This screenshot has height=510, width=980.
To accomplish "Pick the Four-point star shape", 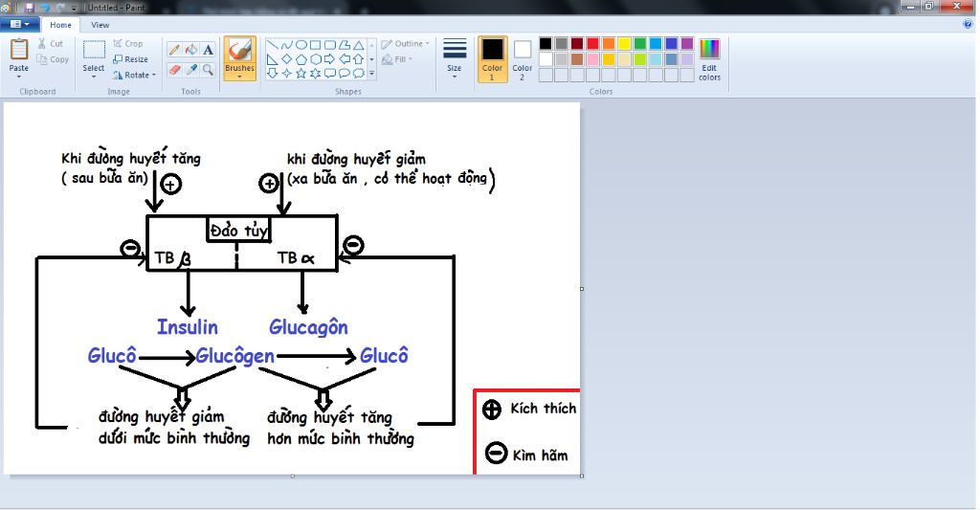I will 287,73.
